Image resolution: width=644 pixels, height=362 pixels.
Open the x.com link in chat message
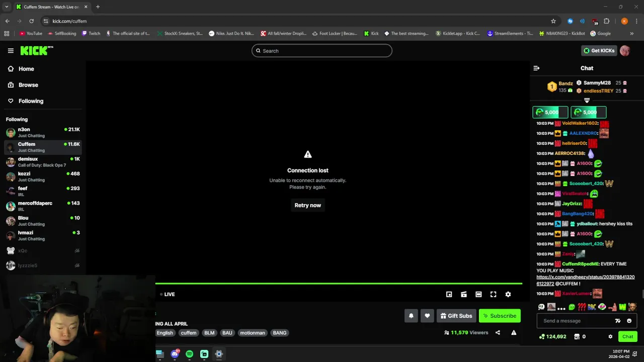[x=586, y=281]
